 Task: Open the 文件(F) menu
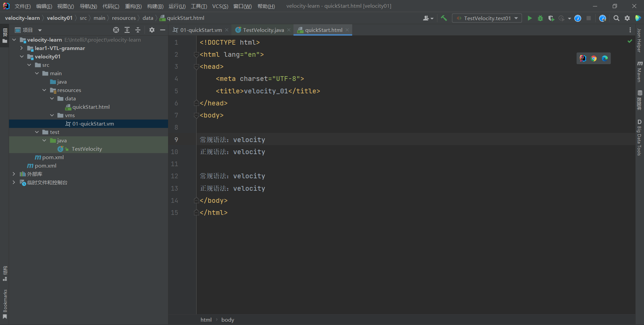[22, 6]
